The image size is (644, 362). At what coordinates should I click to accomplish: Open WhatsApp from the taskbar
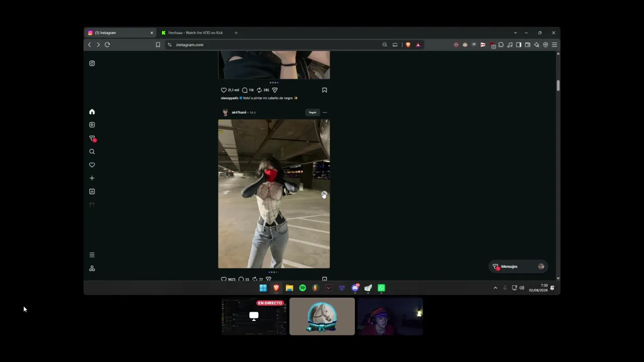381,288
